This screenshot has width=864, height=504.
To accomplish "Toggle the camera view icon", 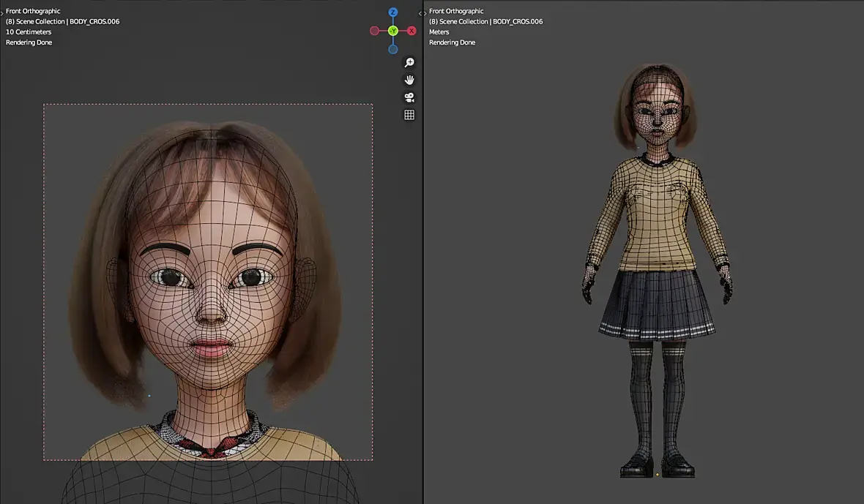I will [x=409, y=97].
